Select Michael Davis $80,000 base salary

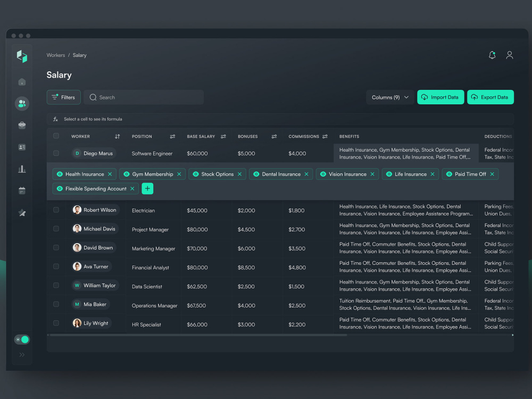point(197,229)
